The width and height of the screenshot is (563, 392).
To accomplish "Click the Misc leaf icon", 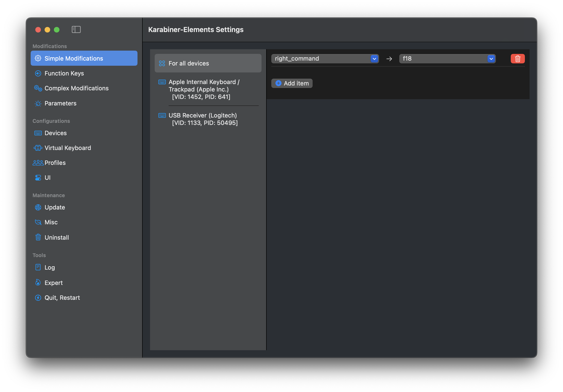I will 38,222.
